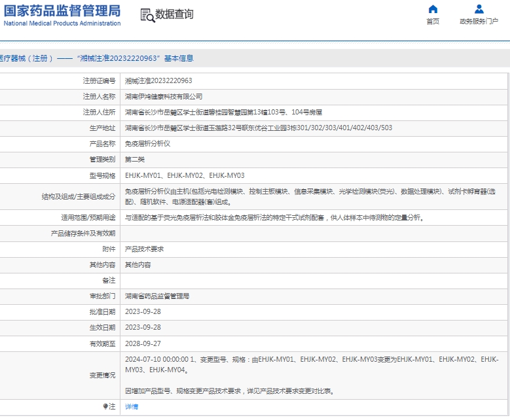Click the 产品名称 row label

(x=102, y=144)
